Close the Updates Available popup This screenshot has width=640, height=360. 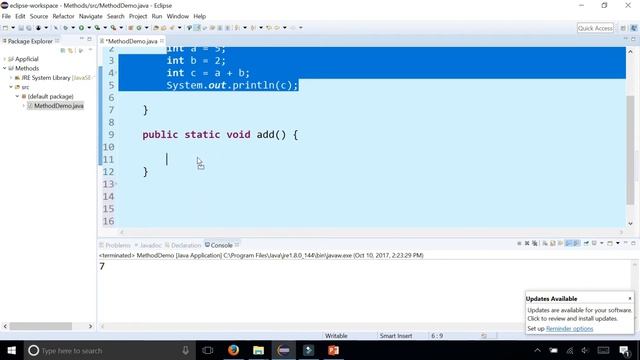630,298
